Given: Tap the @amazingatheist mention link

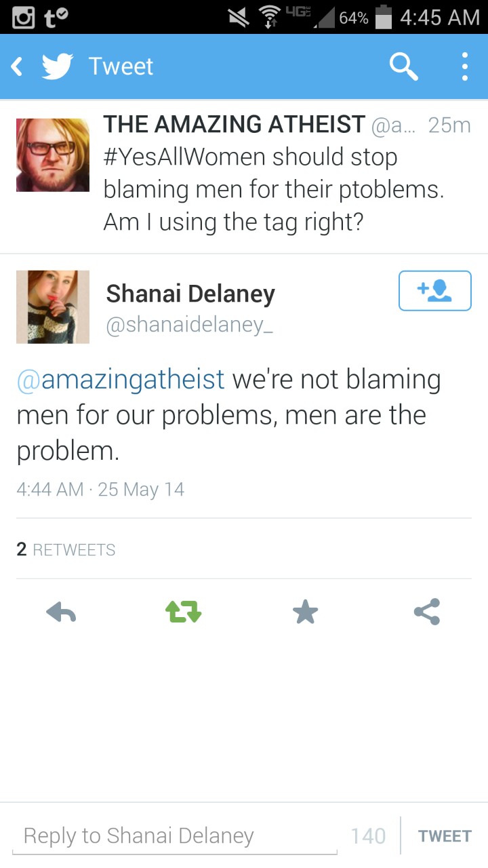Looking at the screenshot, I should click(x=121, y=379).
